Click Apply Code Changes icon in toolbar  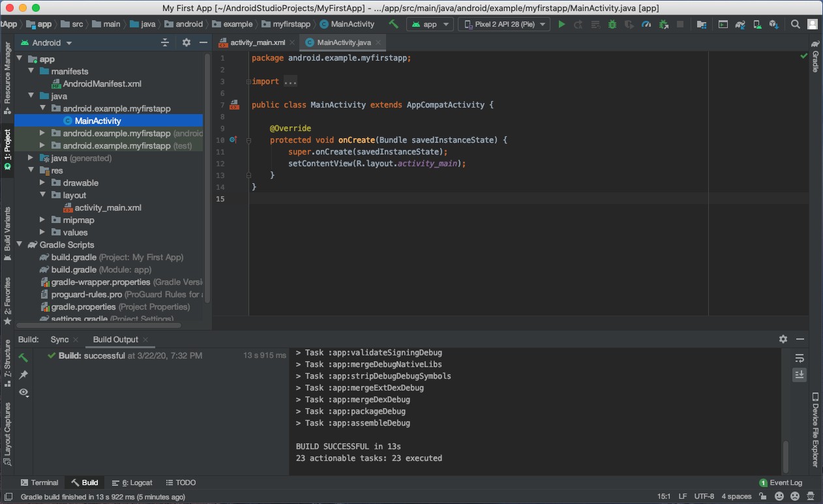(595, 24)
